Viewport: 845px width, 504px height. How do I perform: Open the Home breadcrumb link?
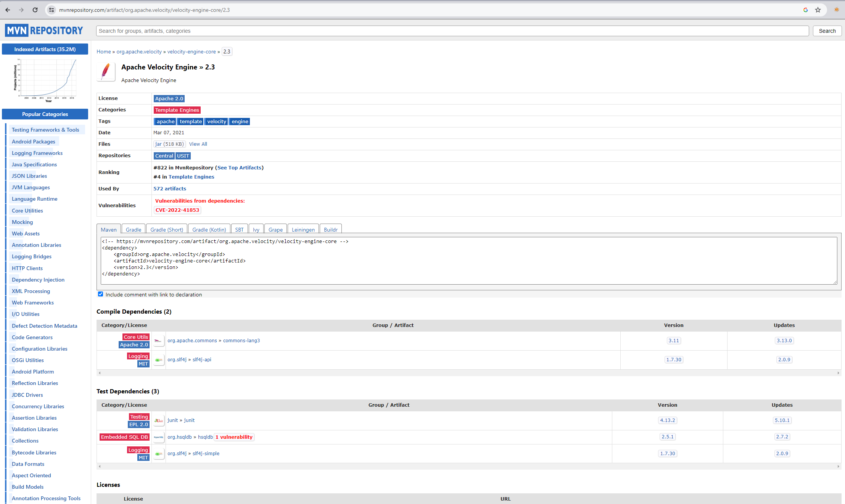104,52
